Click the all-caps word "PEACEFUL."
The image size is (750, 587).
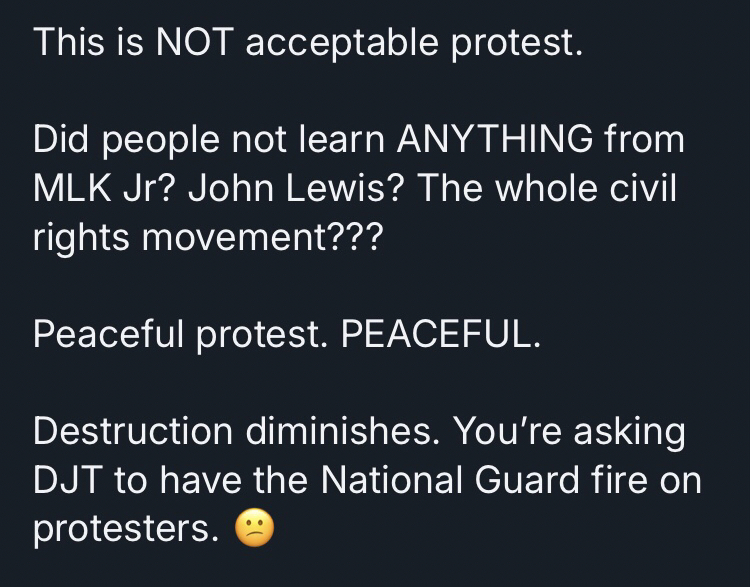pyautogui.click(x=441, y=334)
